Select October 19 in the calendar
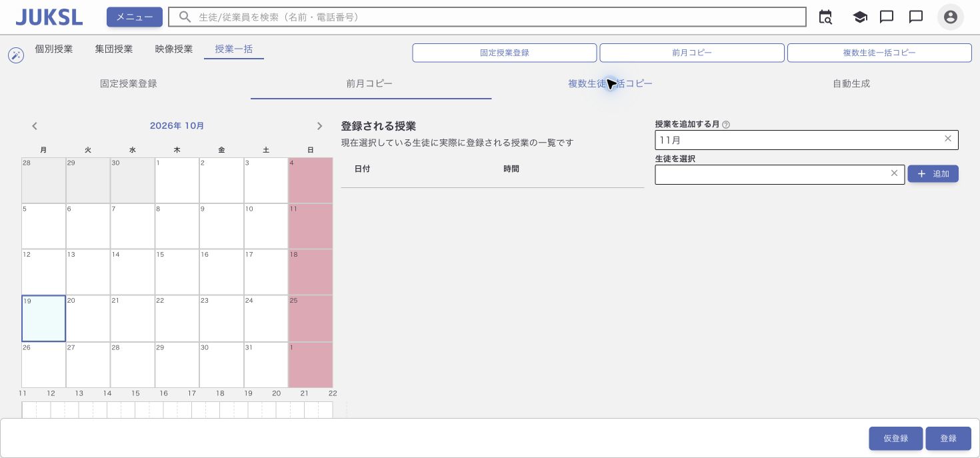The height and width of the screenshot is (458, 980). pos(44,319)
